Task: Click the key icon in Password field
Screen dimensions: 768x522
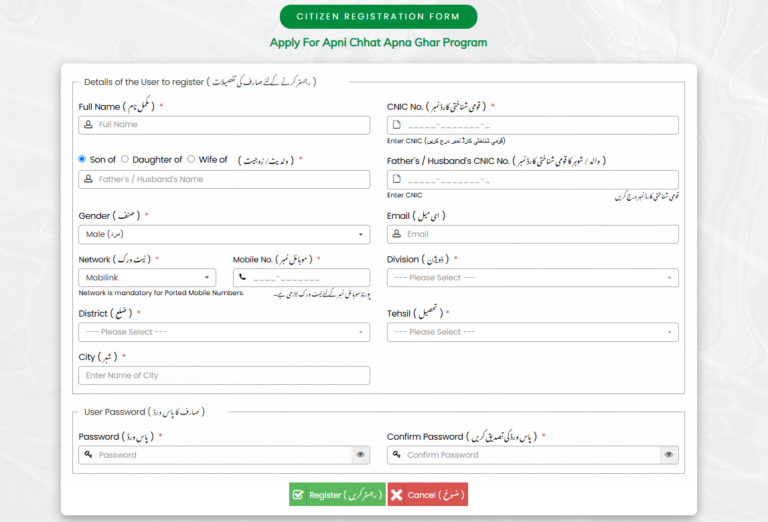Action: (88, 454)
